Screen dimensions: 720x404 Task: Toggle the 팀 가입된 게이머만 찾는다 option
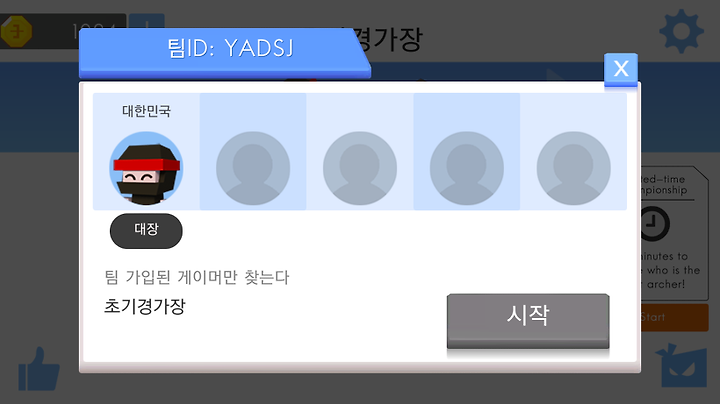click(x=197, y=277)
